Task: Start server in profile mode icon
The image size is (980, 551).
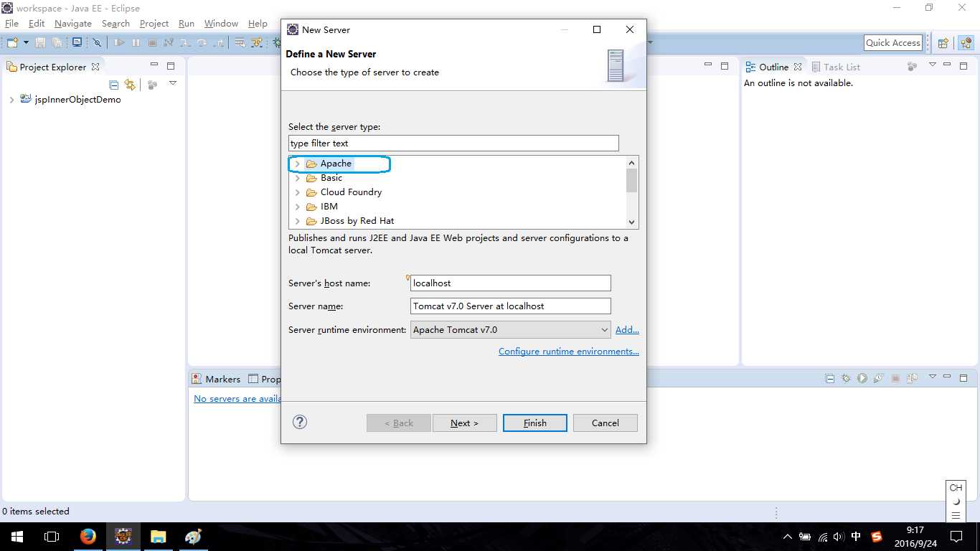Action: click(879, 378)
